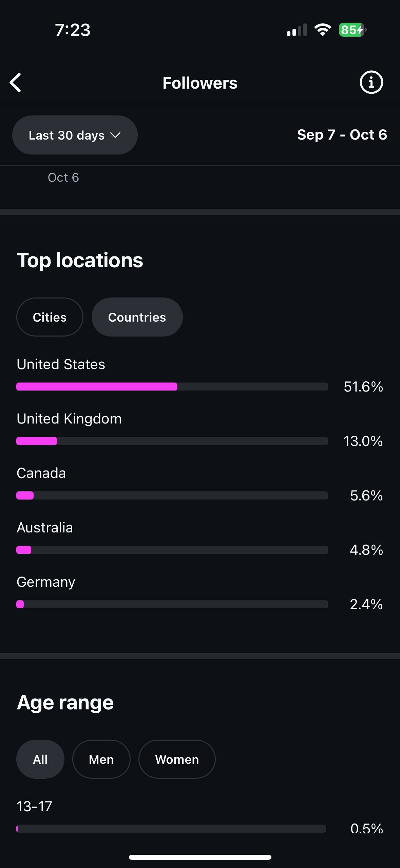Tap the United Kingdom progress bar

[172, 441]
